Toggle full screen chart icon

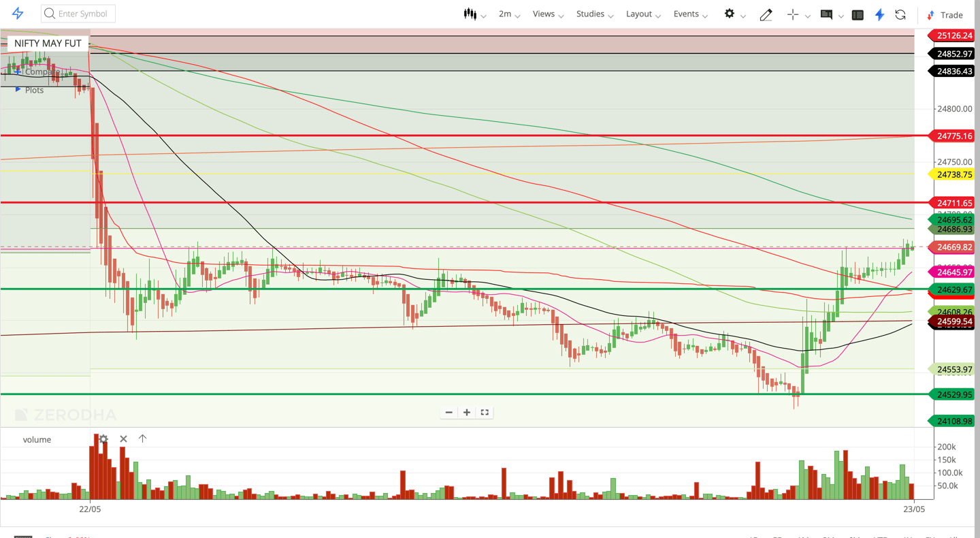[x=485, y=412]
